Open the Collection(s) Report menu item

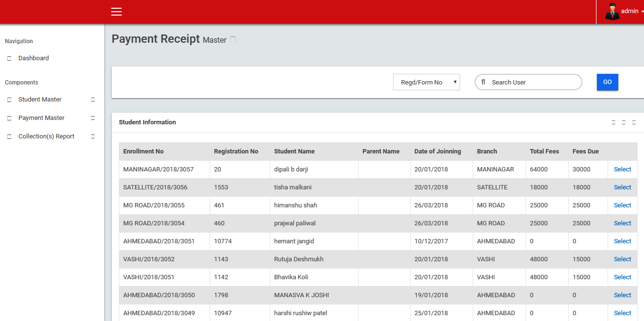point(46,136)
